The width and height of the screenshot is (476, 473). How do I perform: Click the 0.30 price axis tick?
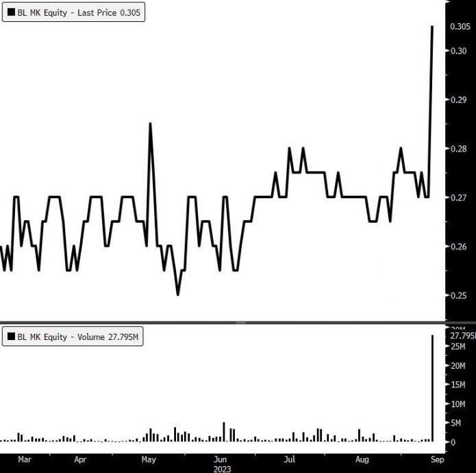458,51
